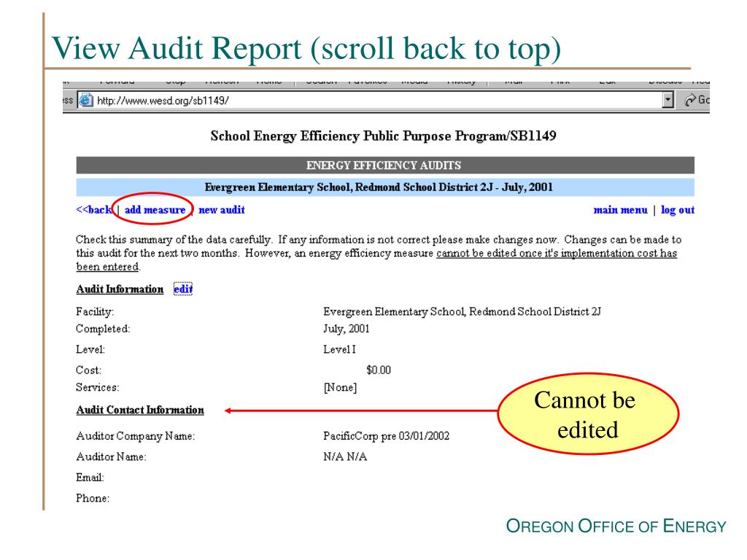747x560 pixels.
Task: Click underlined text cannot be edited once it's implementation cost
Action: coord(547,253)
